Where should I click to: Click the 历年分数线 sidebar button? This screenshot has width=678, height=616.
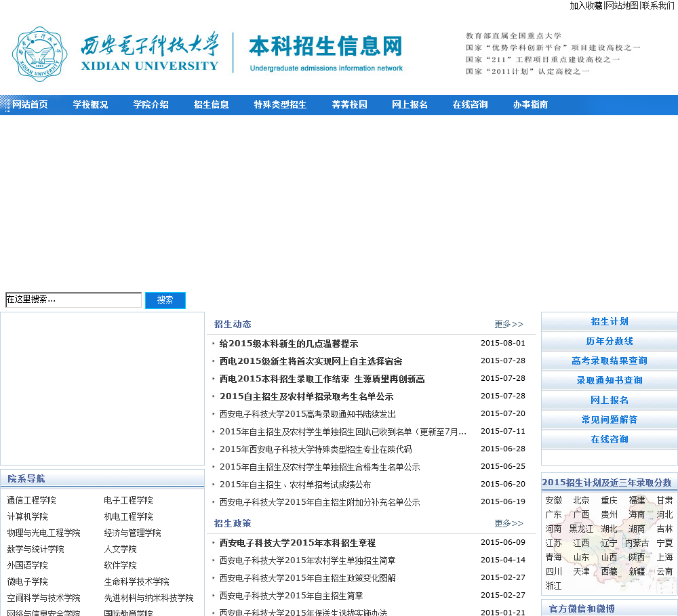pos(610,341)
